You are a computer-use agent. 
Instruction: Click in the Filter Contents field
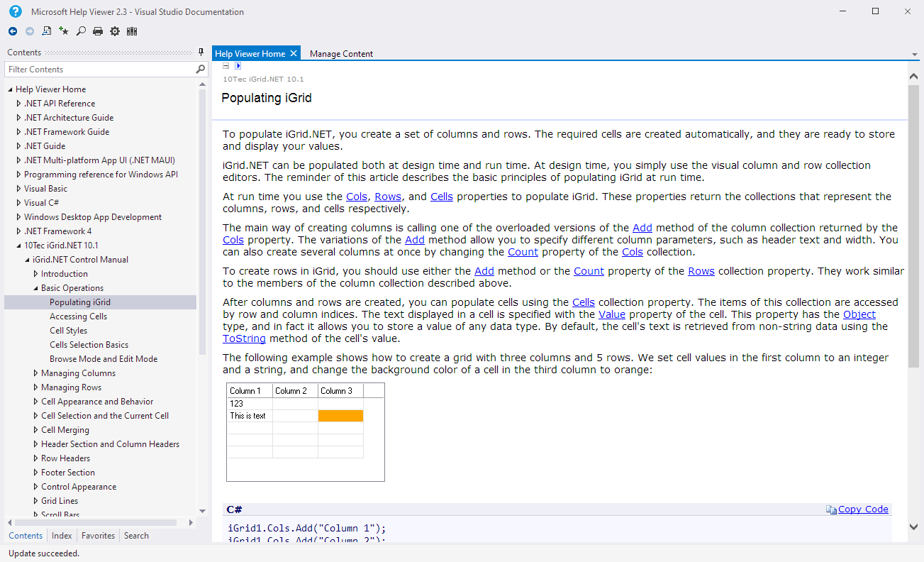coord(99,69)
